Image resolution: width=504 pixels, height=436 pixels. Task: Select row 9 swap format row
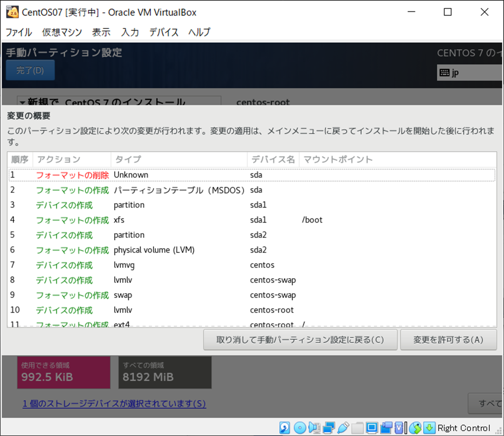(x=252, y=295)
